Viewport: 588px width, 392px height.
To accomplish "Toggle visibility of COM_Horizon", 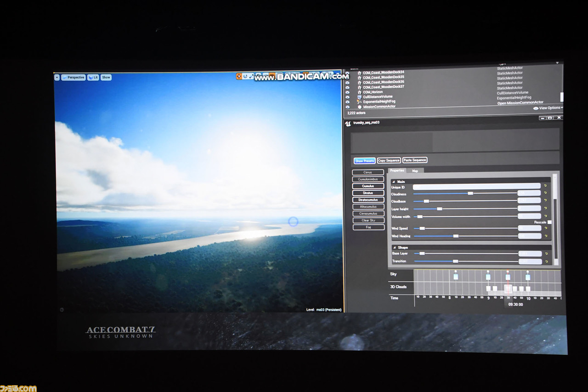I will click(x=347, y=92).
